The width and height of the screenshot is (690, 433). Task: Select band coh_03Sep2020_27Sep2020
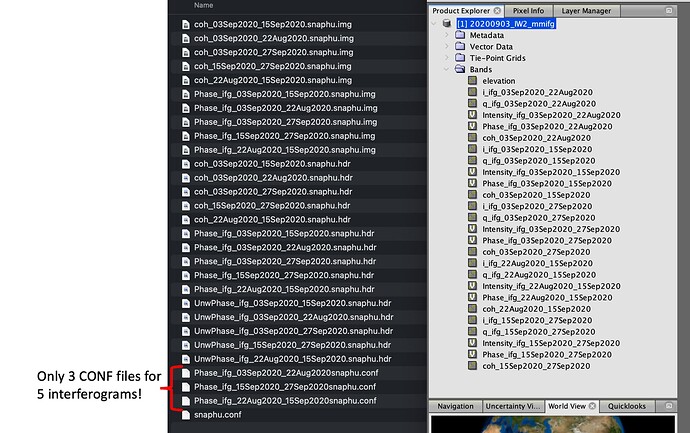click(x=536, y=252)
